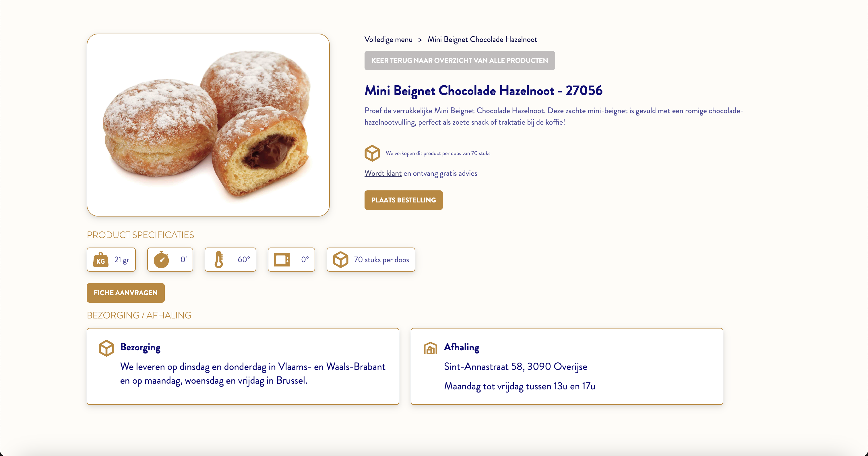Follow the Wordt klant link
The image size is (868, 456).
pos(383,173)
